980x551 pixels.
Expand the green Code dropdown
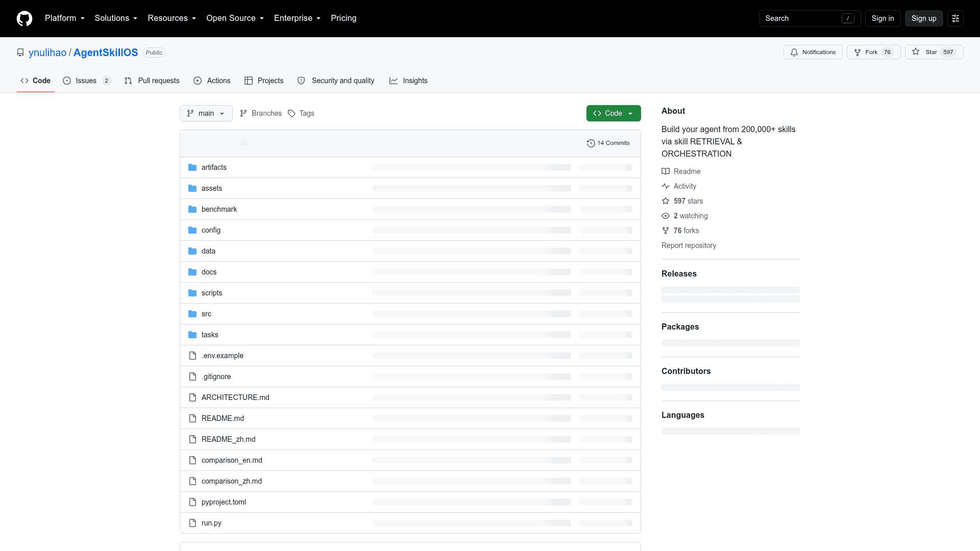[x=614, y=113]
